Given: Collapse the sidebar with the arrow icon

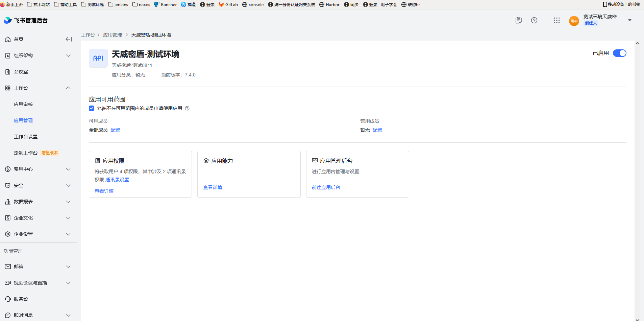Looking at the screenshot, I should coord(69,39).
